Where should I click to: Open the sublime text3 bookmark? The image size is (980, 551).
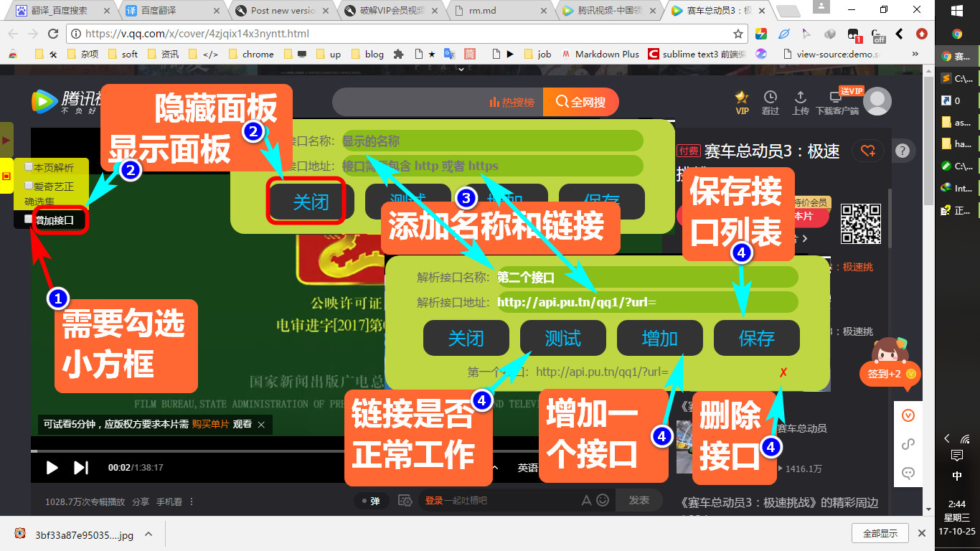(x=698, y=54)
